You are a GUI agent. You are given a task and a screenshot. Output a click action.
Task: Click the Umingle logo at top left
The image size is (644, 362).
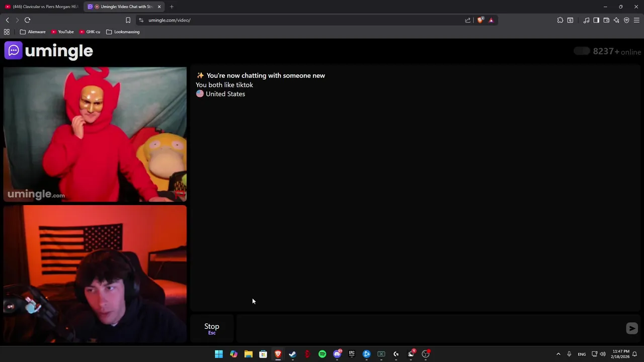coord(49,51)
